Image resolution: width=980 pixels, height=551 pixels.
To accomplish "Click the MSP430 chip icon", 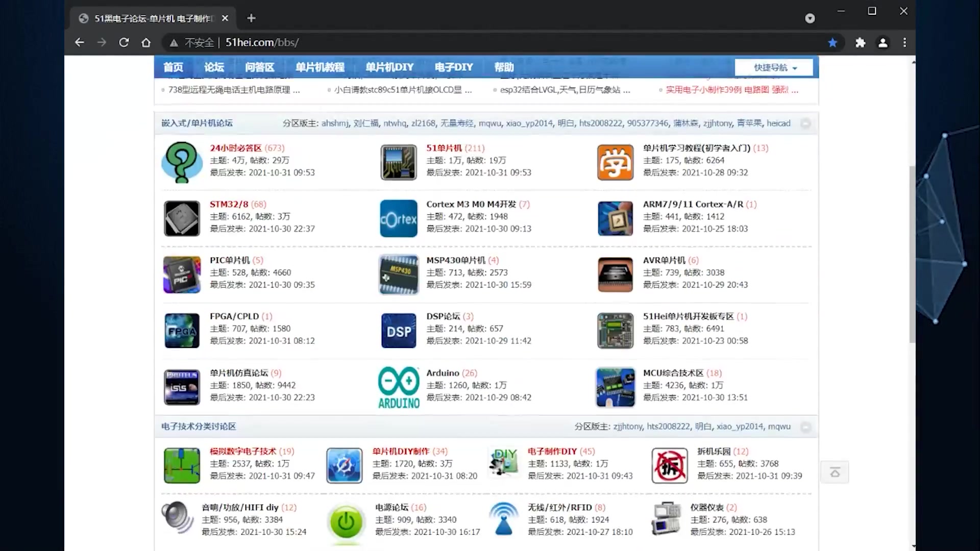I will click(x=399, y=274).
